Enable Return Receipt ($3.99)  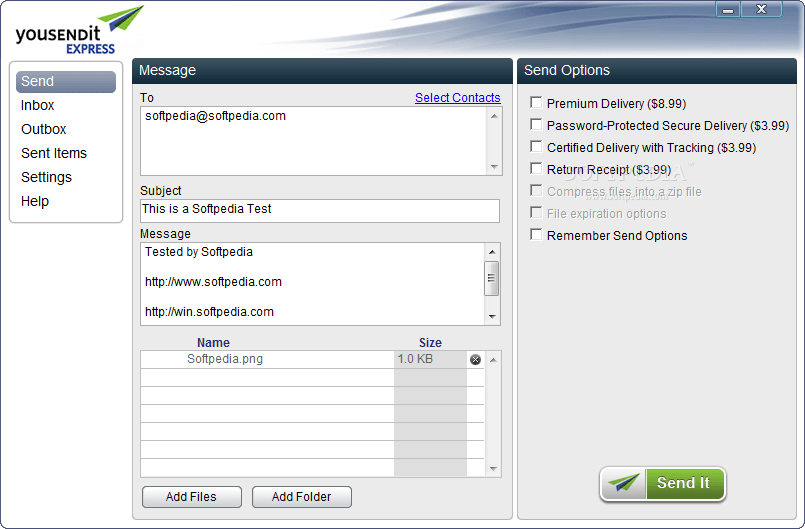click(x=536, y=169)
